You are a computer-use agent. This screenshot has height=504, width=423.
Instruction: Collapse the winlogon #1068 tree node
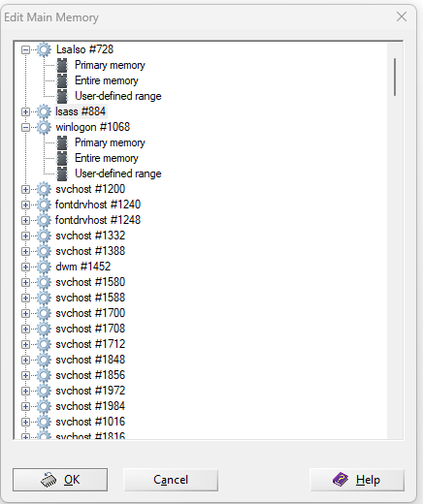coord(25,127)
